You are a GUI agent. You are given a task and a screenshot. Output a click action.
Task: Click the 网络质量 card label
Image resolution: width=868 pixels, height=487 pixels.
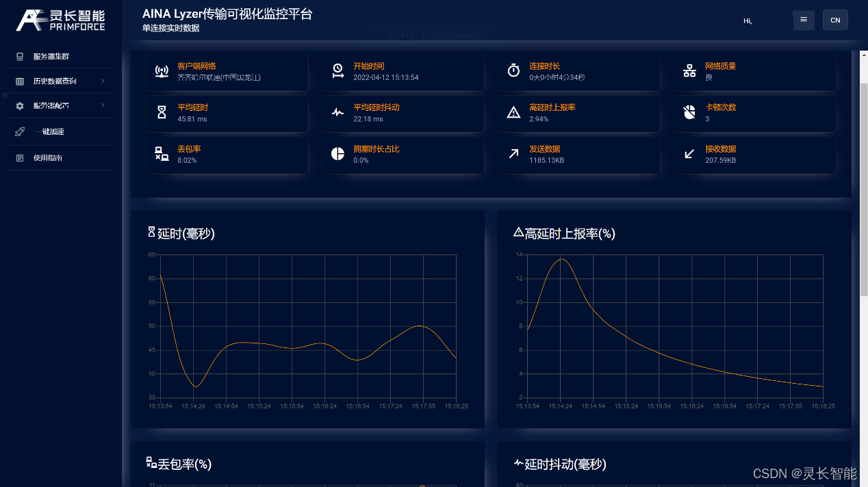(720, 66)
